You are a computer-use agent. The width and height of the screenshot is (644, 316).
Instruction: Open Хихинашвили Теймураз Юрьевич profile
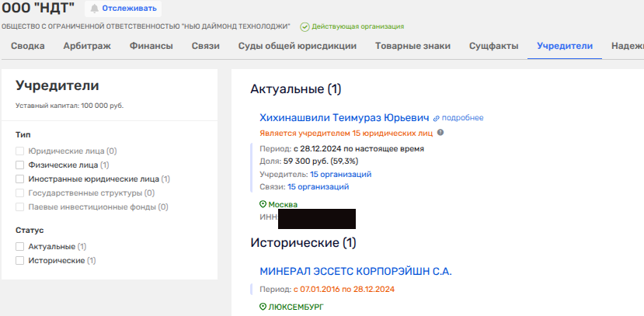[x=344, y=117]
